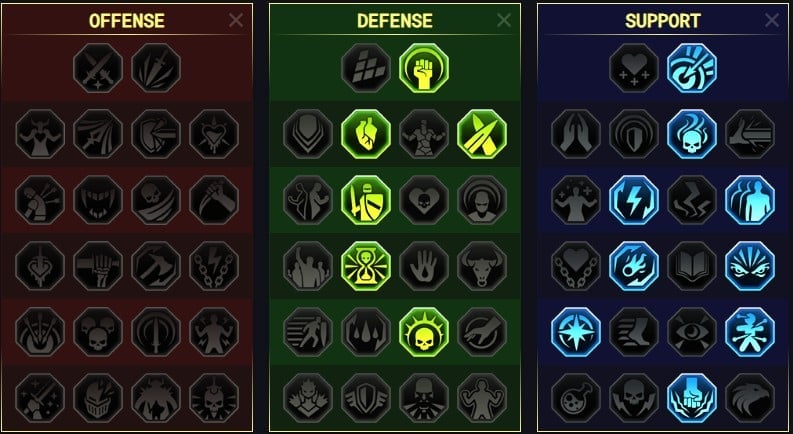This screenshot has width=793, height=434.
Task: Click the knight helmet mastery in Offense
Action: (x=98, y=399)
